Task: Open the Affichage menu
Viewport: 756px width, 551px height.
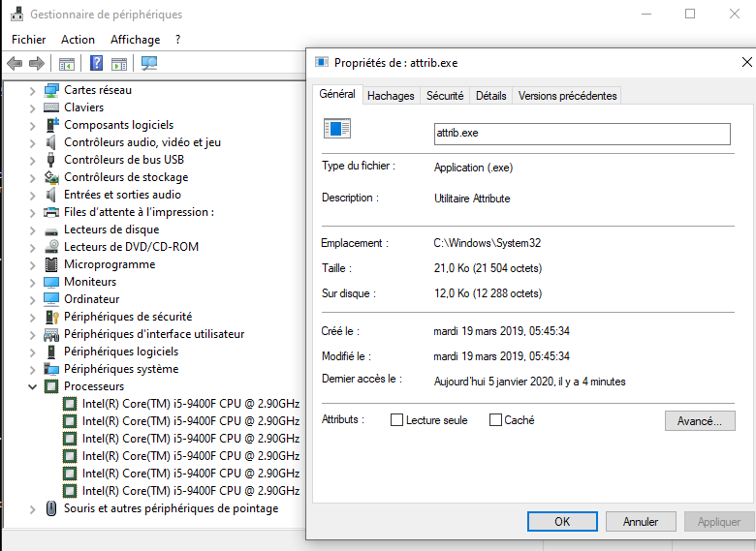Action: click(136, 40)
